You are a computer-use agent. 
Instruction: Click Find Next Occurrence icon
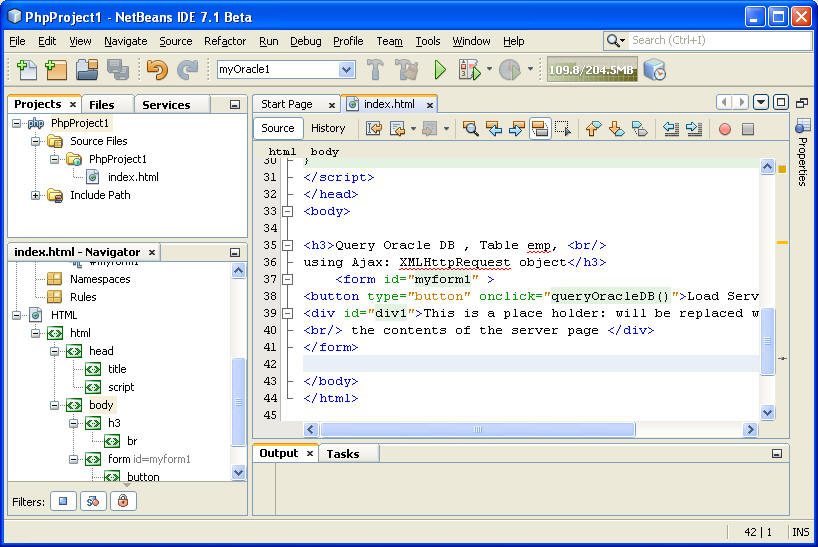tap(516, 128)
